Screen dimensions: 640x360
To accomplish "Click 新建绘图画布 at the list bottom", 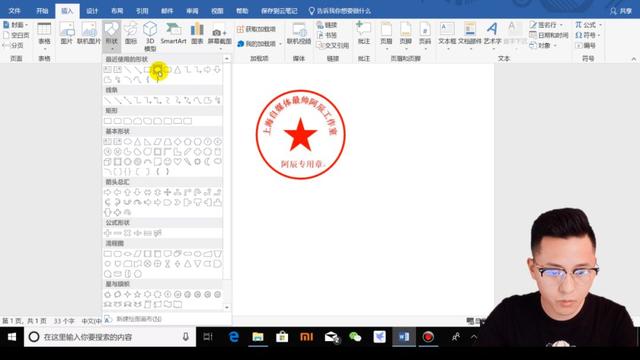I will click(x=139, y=319).
